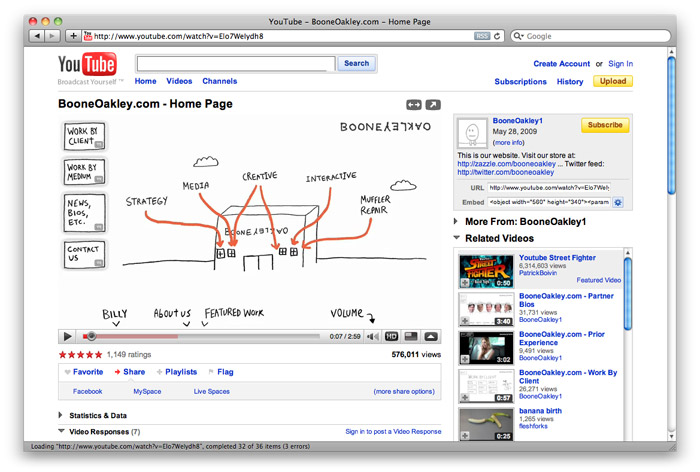Share the video on Facebook
The width and height of the screenshot is (700, 472).
[x=88, y=391]
